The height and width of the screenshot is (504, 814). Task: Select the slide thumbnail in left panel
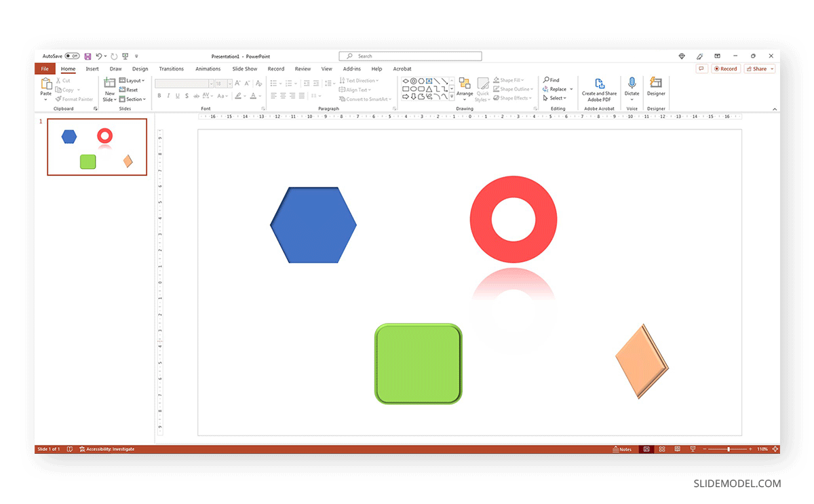tap(96, 147)
